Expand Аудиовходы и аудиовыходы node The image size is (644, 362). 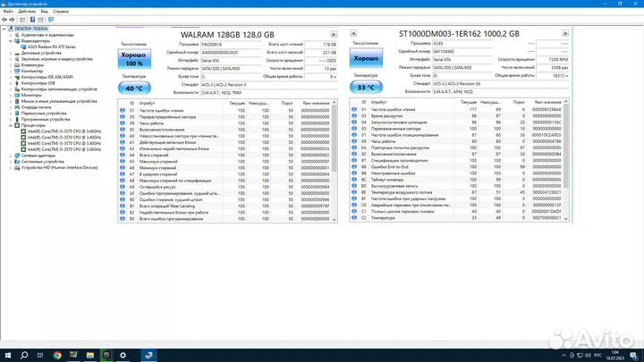click(x=11, y=35)
